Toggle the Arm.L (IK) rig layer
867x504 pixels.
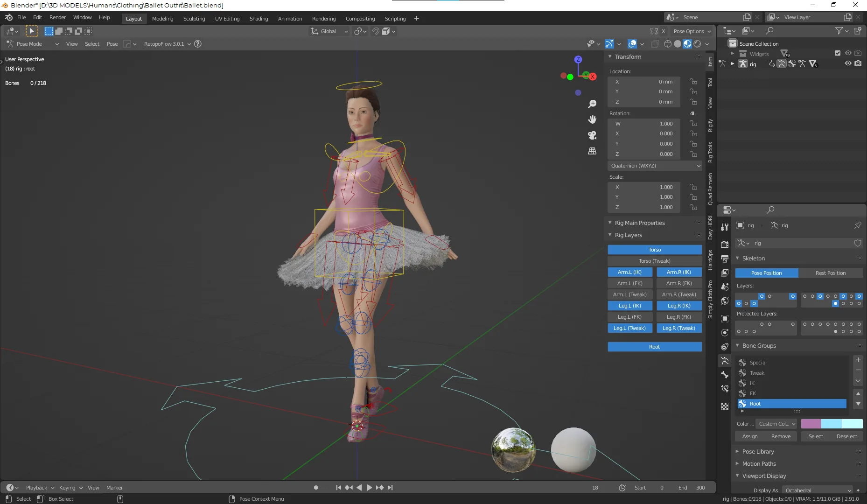(x=630, y=272)
